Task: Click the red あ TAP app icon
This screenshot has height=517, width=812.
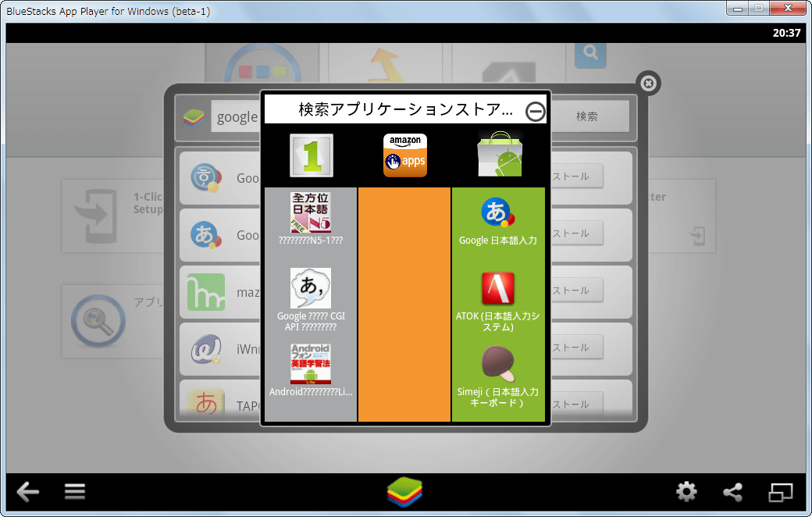Action: [x=206, y=401]
